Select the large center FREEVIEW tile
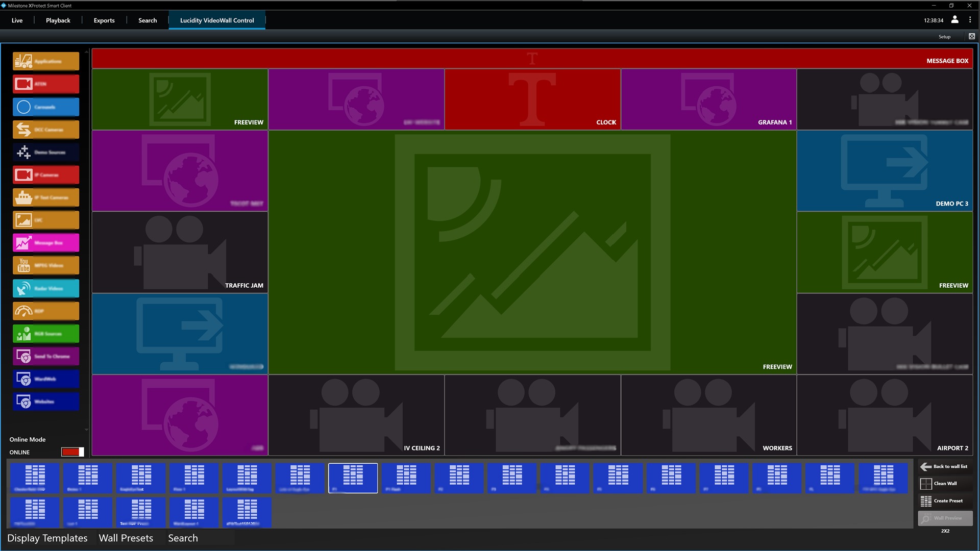 (x=532, y=252)
